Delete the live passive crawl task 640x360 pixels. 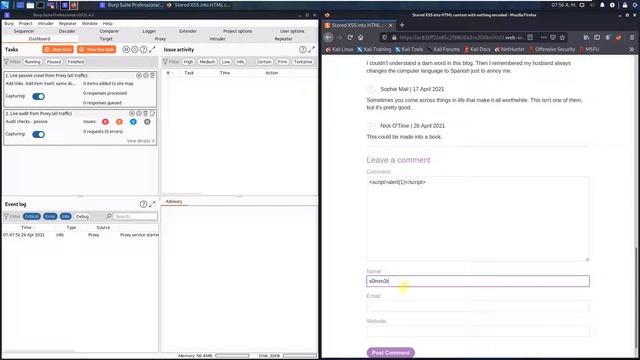coord(153,76)
